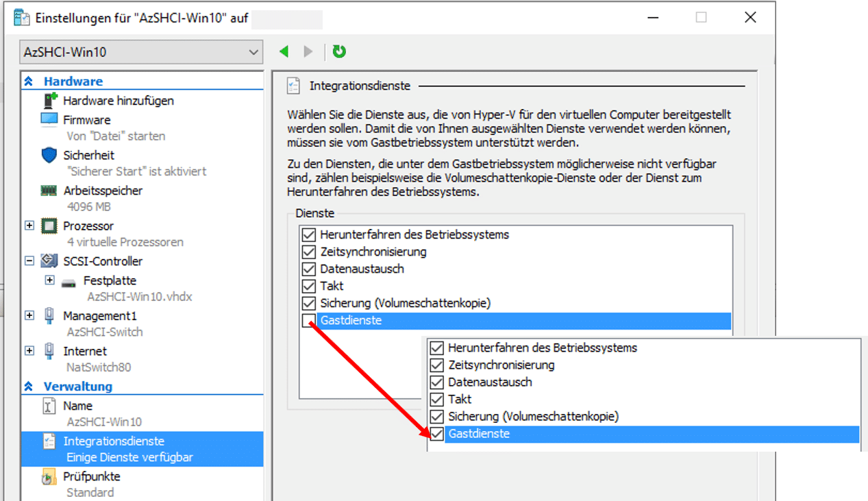Click the Integrationsdienste icon in sidebar
Image resolution: width=868 pixels, height=501 pixels.
(x=49, y=441)
